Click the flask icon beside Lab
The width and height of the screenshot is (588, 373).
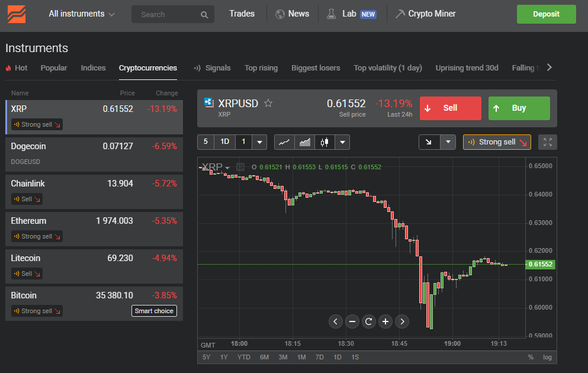coord(331,14)
